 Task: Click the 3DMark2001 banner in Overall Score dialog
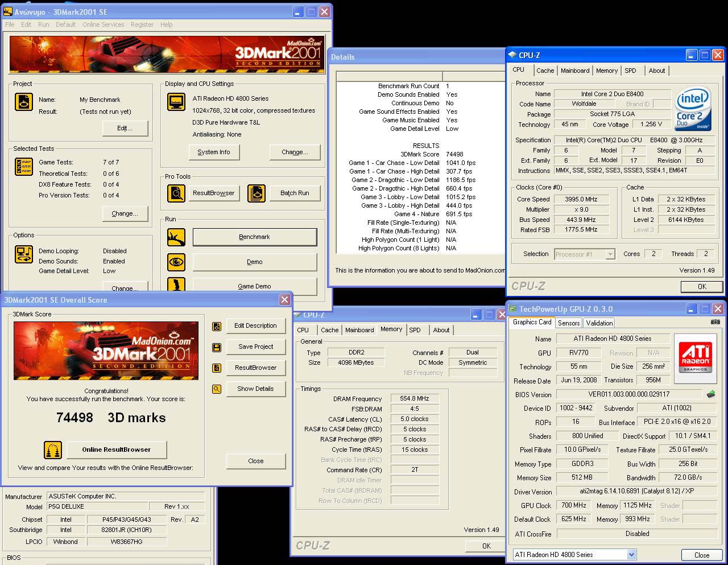[x=106, y=351]
